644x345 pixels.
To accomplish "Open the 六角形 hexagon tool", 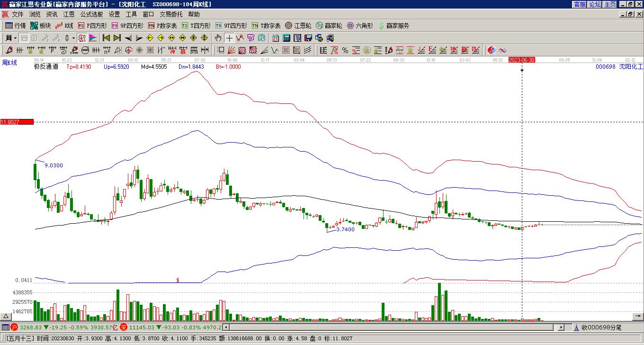I will click(x=360, y=26).
